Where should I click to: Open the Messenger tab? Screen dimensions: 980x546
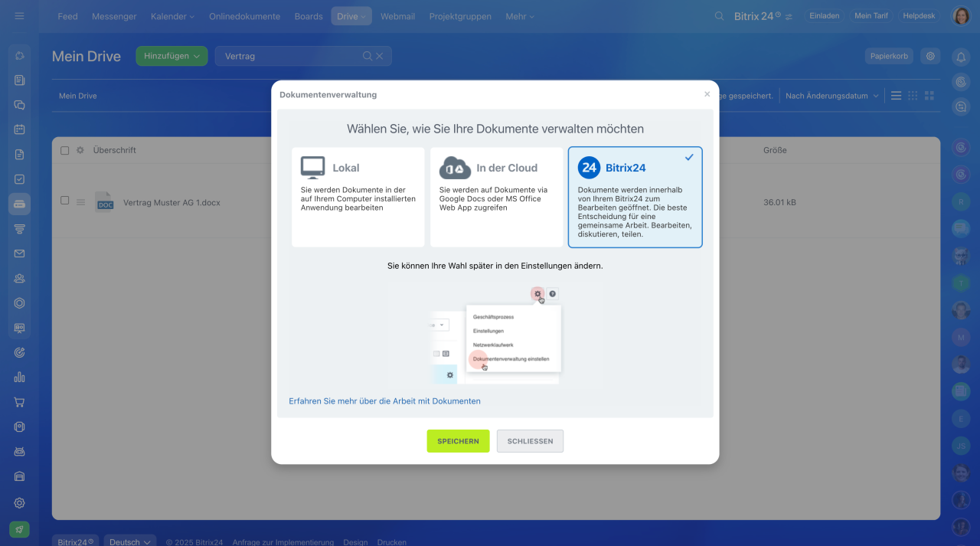point(114,16)
